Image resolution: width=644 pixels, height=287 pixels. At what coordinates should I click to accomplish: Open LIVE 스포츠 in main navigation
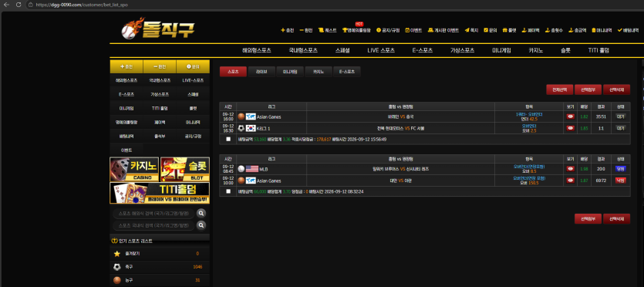381,50
